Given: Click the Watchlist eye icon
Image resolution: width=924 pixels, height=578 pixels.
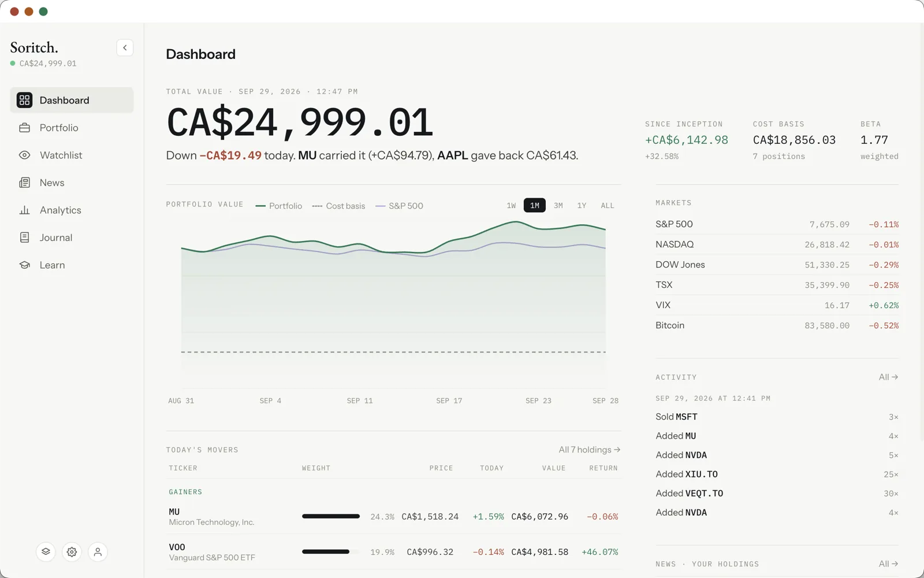Looking at the screenshot, I should [24, 155].
